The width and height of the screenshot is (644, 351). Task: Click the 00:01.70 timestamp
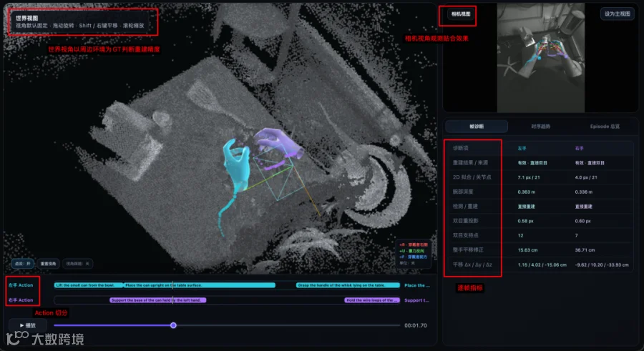pyautogui.click(x=416, y=325)
